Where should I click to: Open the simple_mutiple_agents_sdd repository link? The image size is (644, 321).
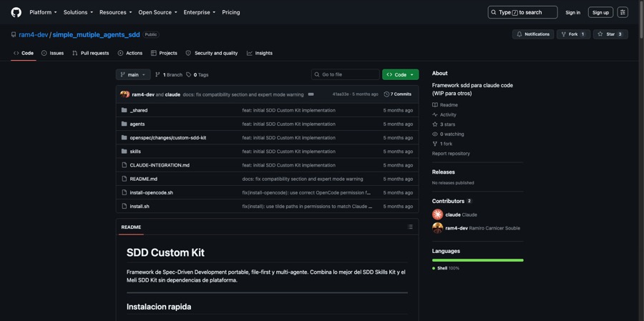pos(96,34)
